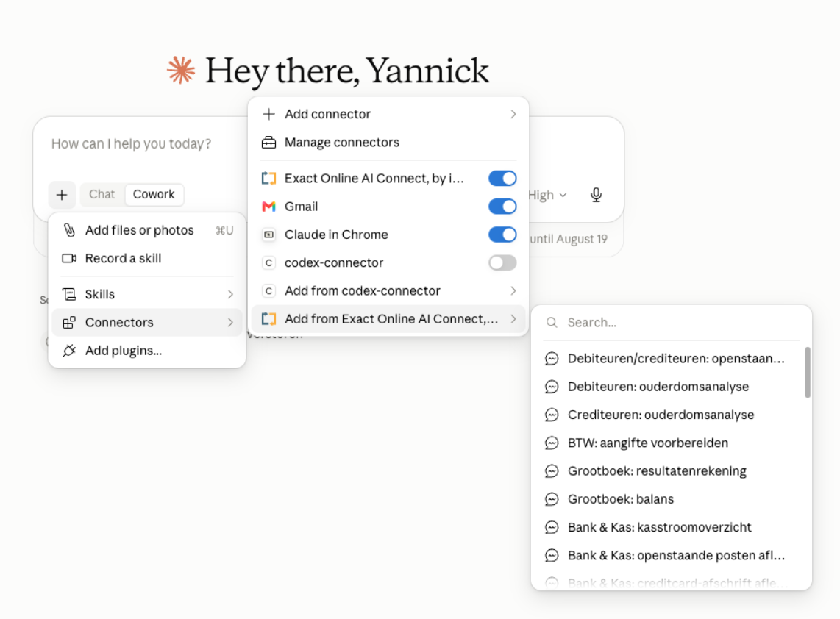840x619 pixels.
Task: Open Add from codex-connector submenu chevron
Action: pos(513,291)
